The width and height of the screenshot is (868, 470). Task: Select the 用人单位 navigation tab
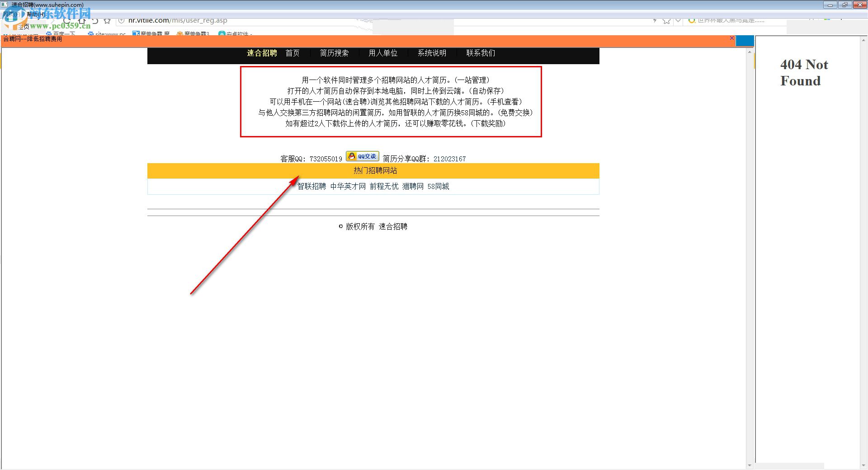click(x=382, y=53)
